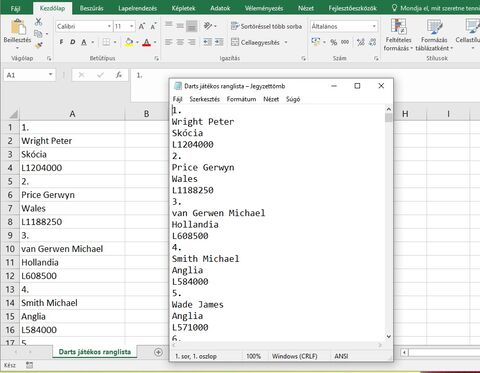
Task: Switch to the Képletek ribbon tab
Action: (x=183, y=8)
